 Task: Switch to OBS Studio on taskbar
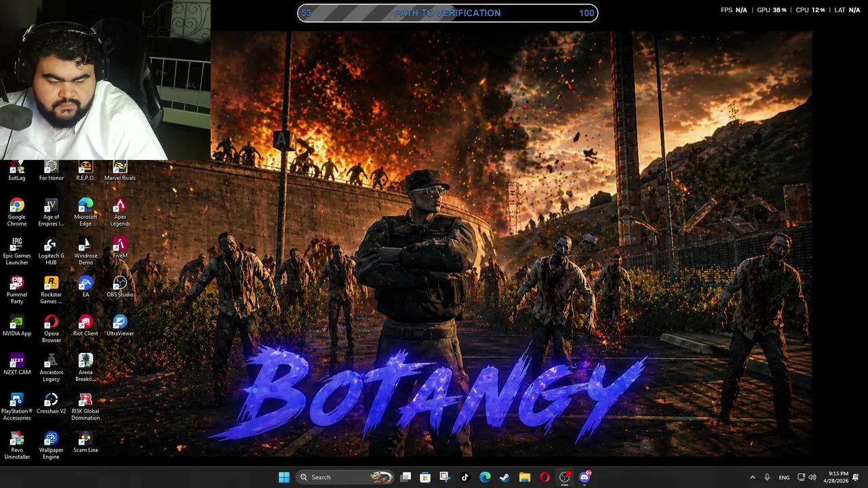click(564, 477)
